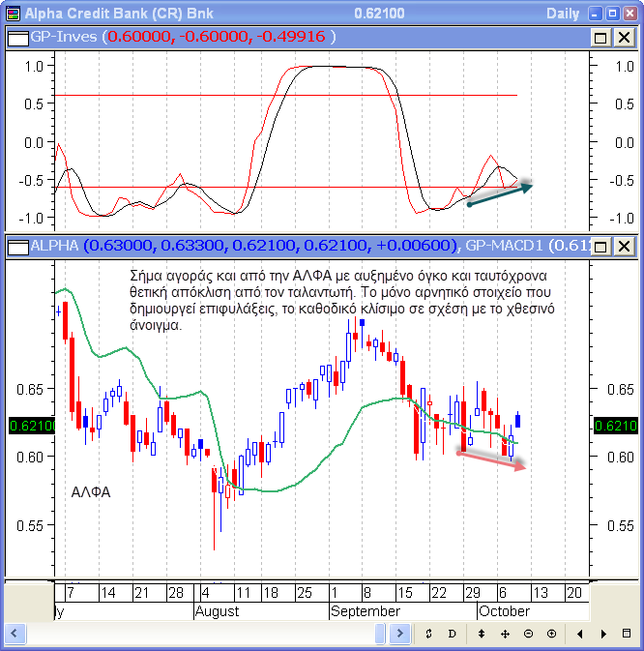
Task: Go to previous chart with left triangle
Action: tap(580, 634)
